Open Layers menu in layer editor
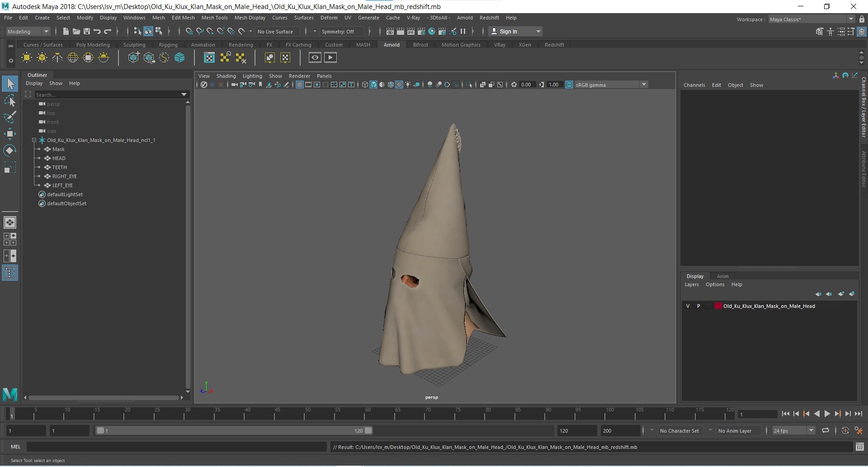 click(x=692, y=284)
